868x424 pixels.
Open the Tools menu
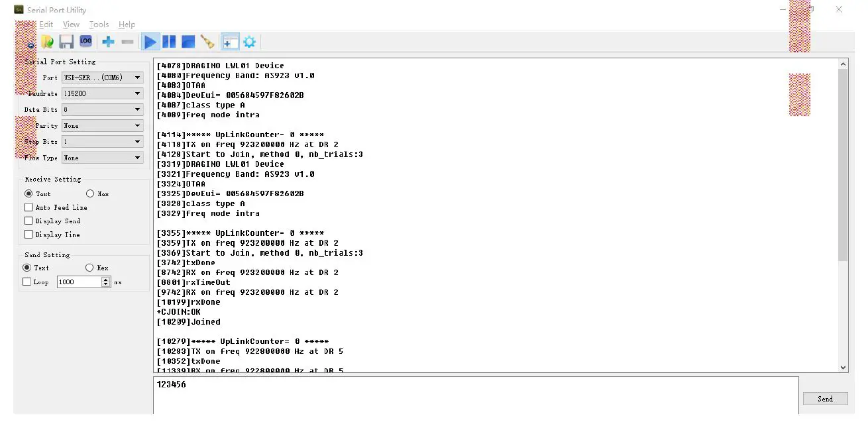point(99,25)
